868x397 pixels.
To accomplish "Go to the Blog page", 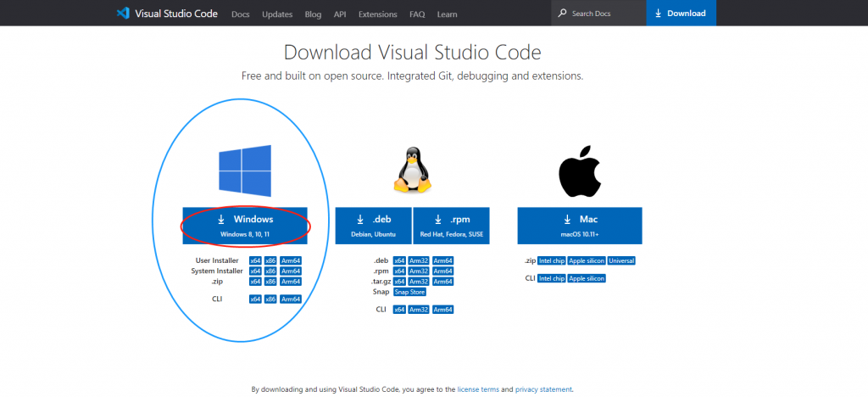I will pos(313,14).
